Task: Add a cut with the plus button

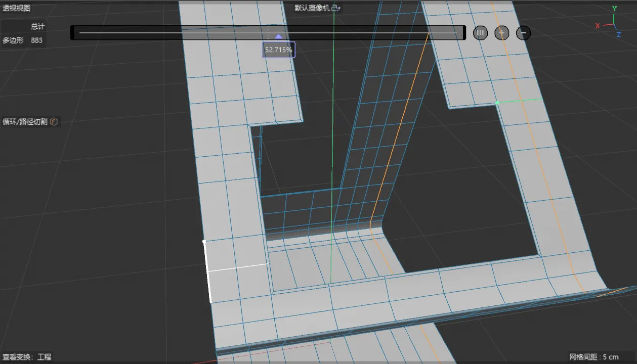Action: [502, 33]
